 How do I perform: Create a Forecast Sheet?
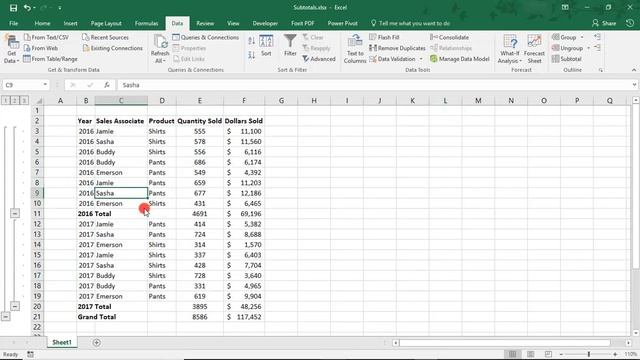534,49
